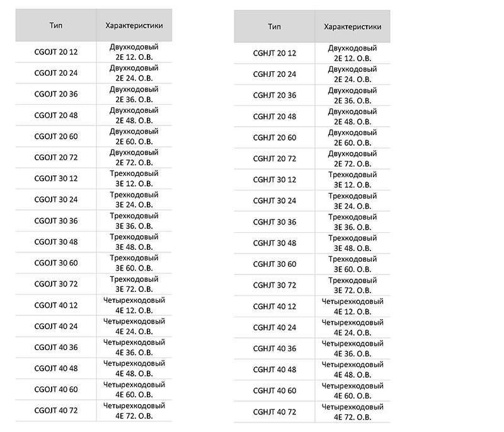Click the CGOJT 20 48 row label
Viewport: 504px width, 432px height.
(55, 115)
